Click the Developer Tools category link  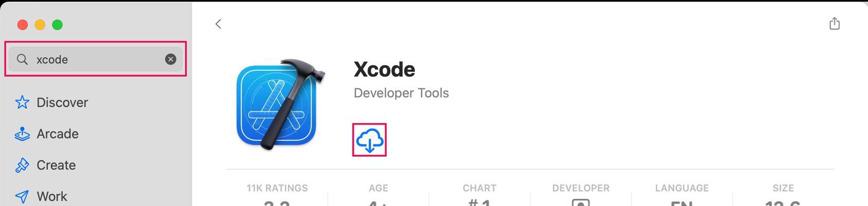401,93
